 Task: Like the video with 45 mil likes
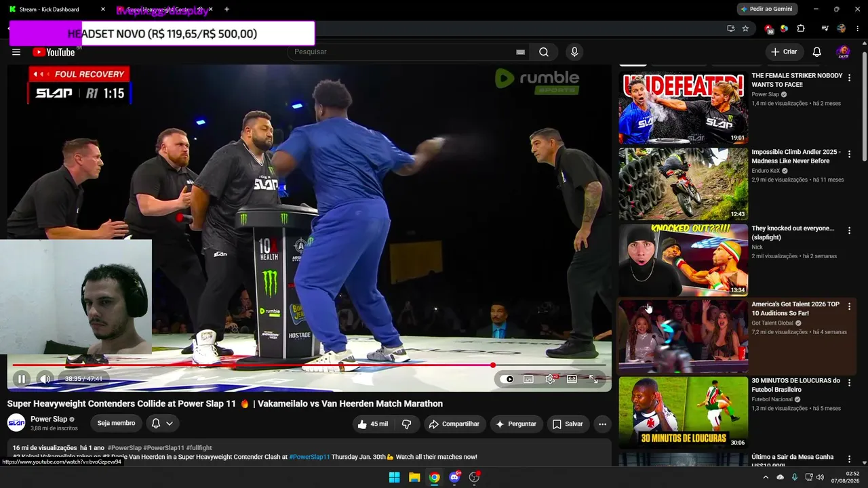coord(373,424)
